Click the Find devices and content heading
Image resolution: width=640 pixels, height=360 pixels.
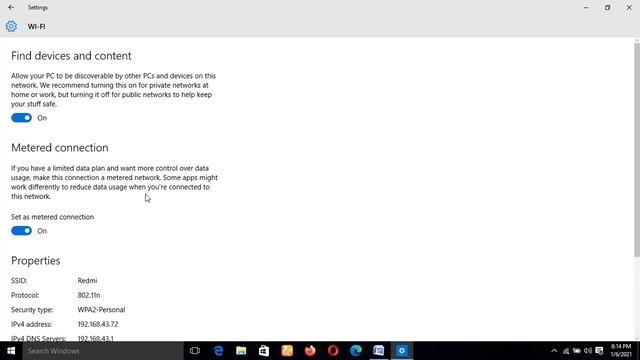[x=71, y=56]
